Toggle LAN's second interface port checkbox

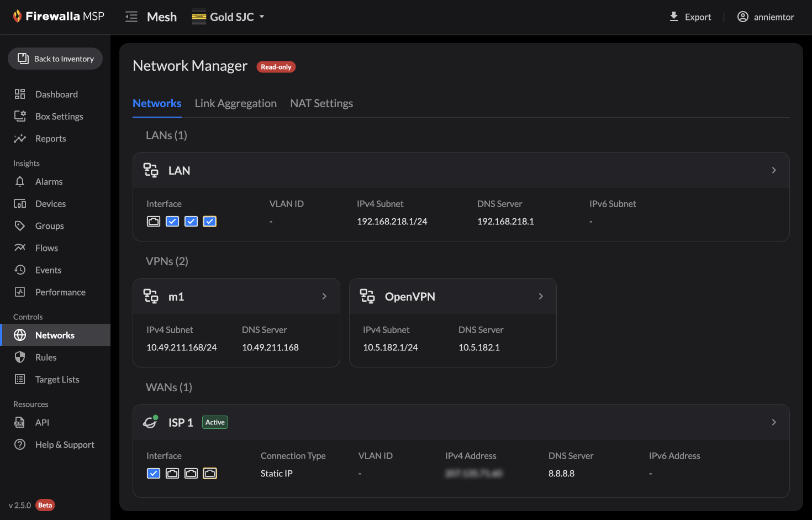172,222
